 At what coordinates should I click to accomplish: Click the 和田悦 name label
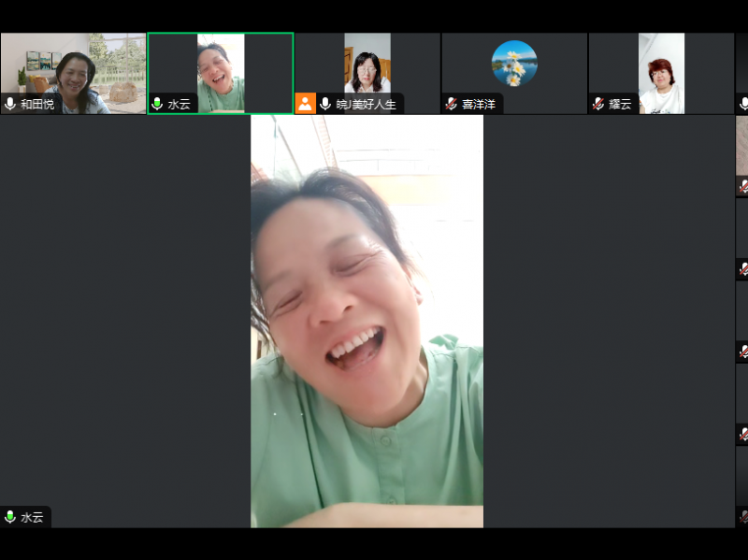[37, 105]
